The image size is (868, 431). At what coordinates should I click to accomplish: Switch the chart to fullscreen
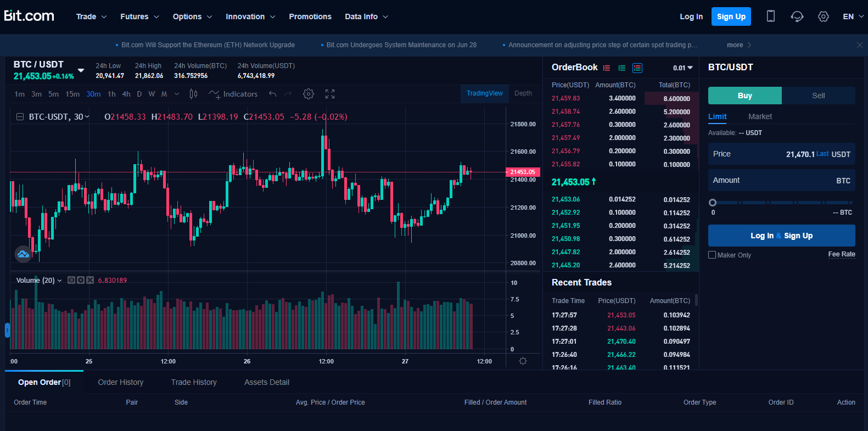330,94
